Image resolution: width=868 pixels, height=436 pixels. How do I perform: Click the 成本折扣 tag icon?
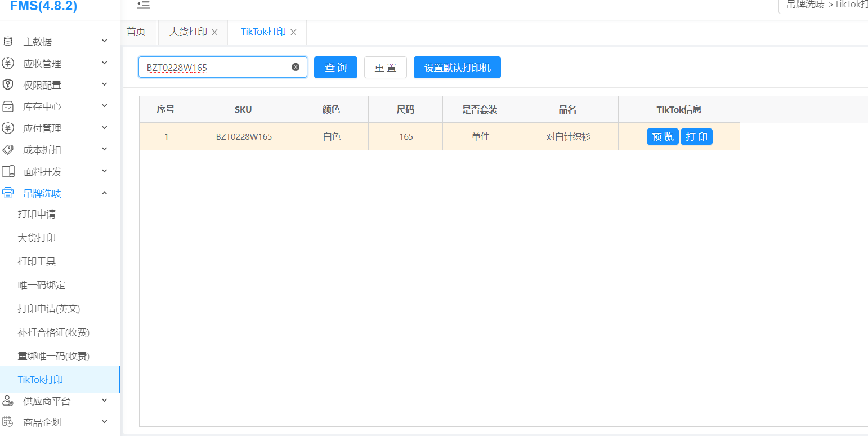tap(8, 150)
